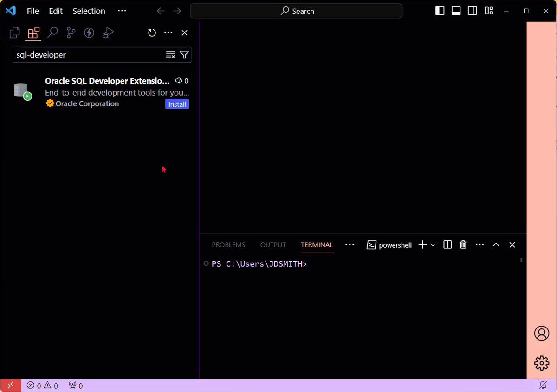Screen dimensions: 557x392
Task: Click the command center Search box
Action: click(296, 11)
